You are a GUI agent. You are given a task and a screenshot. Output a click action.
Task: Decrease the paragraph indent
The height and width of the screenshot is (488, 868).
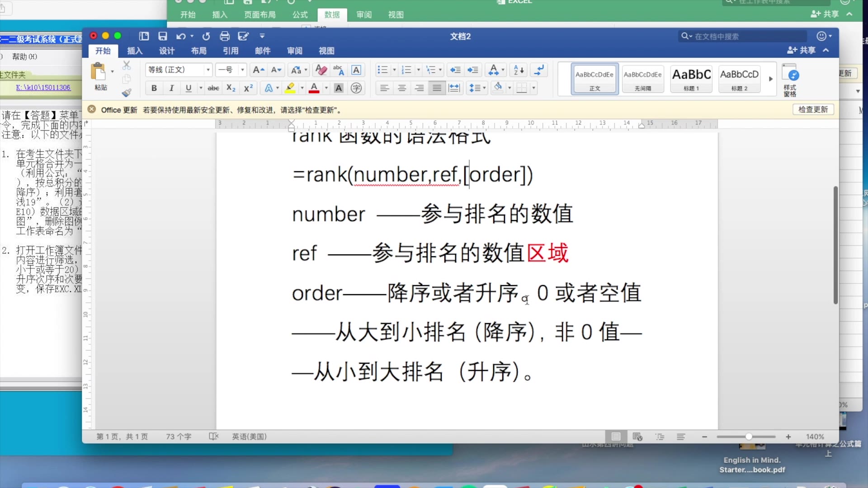click(455, 70)
